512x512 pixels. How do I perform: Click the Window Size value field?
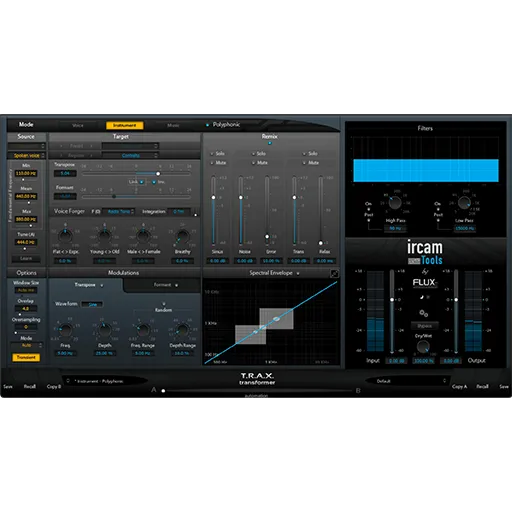pyautogui.click(x=26, y=290)
